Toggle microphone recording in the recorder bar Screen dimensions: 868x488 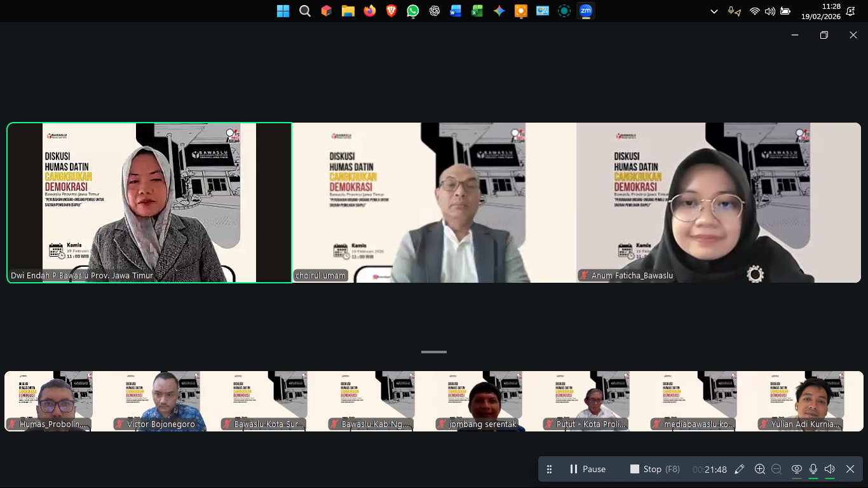(x=813, y=469)
